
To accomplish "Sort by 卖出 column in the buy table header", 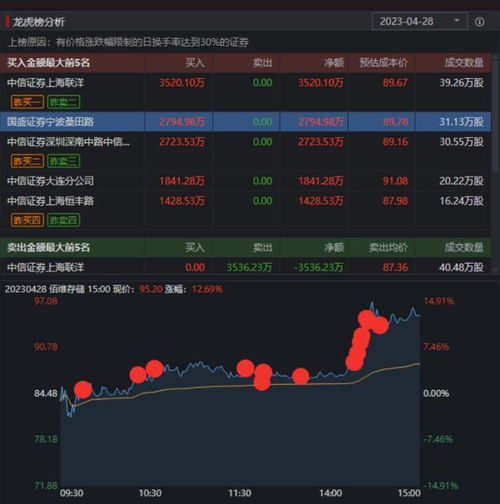I will click(262, 63).
